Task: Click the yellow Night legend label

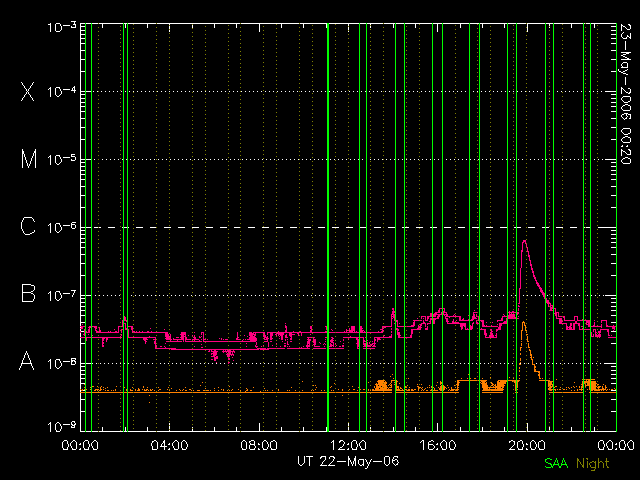Action: tap(593, 464)
